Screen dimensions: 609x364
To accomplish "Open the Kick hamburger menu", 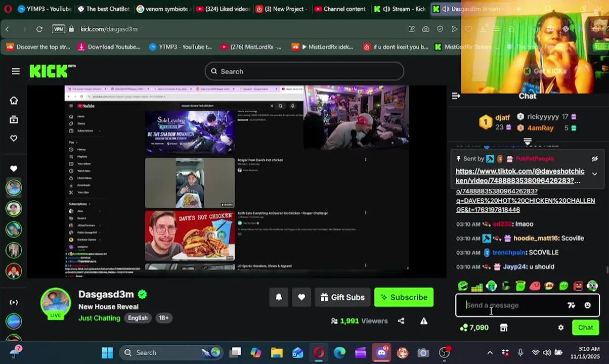I will click(16, 71).
